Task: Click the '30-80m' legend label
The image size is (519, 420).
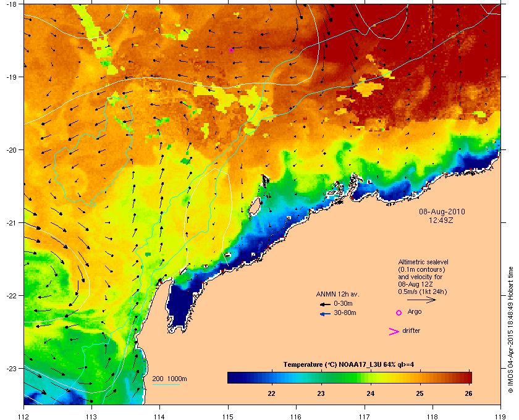Action: (x=345, y=313)
